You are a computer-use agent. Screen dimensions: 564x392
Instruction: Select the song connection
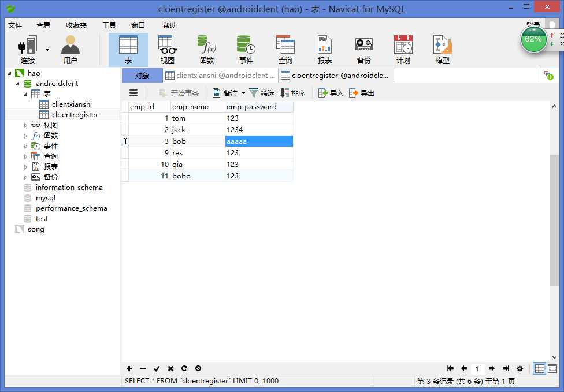point(36,229)
